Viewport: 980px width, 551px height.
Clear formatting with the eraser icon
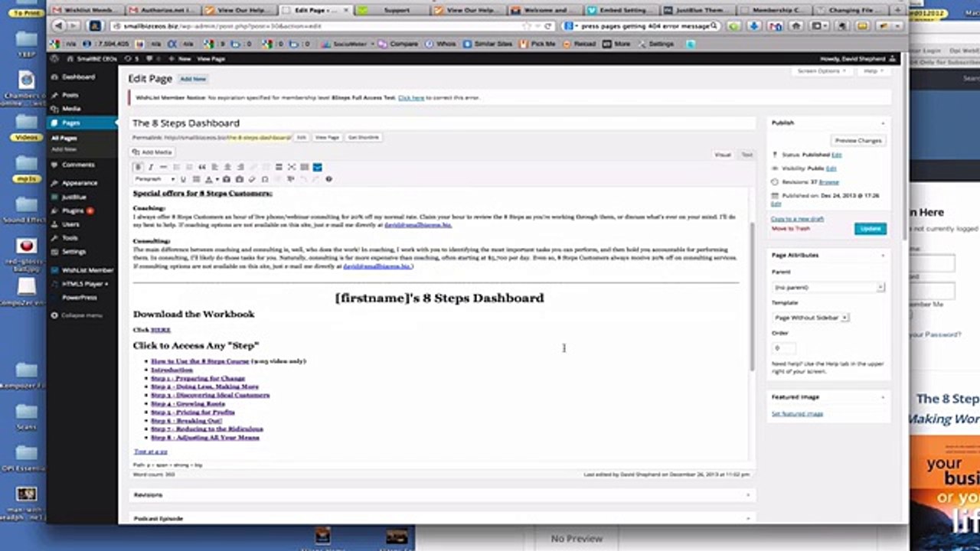[252, 179]
